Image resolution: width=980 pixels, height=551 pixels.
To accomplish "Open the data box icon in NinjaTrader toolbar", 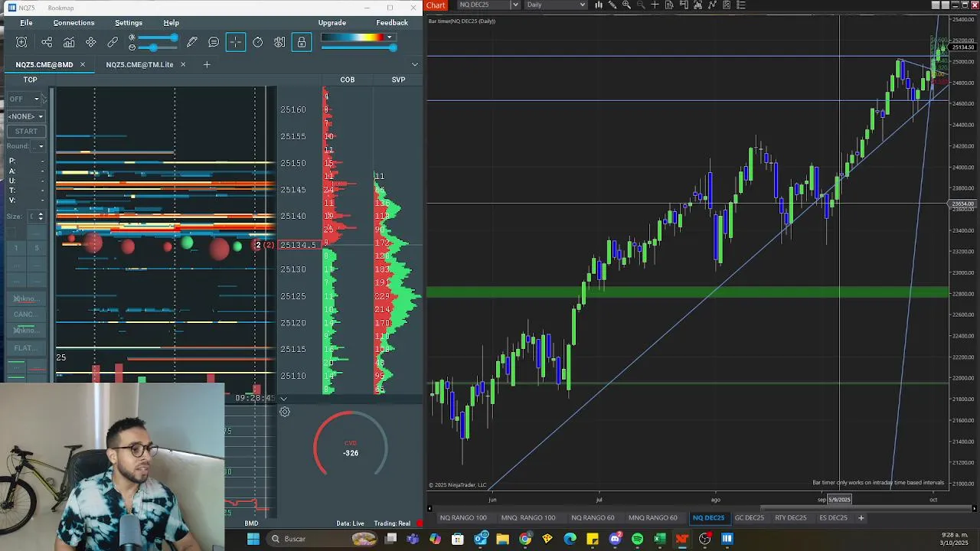I will (x=669, y=5).
